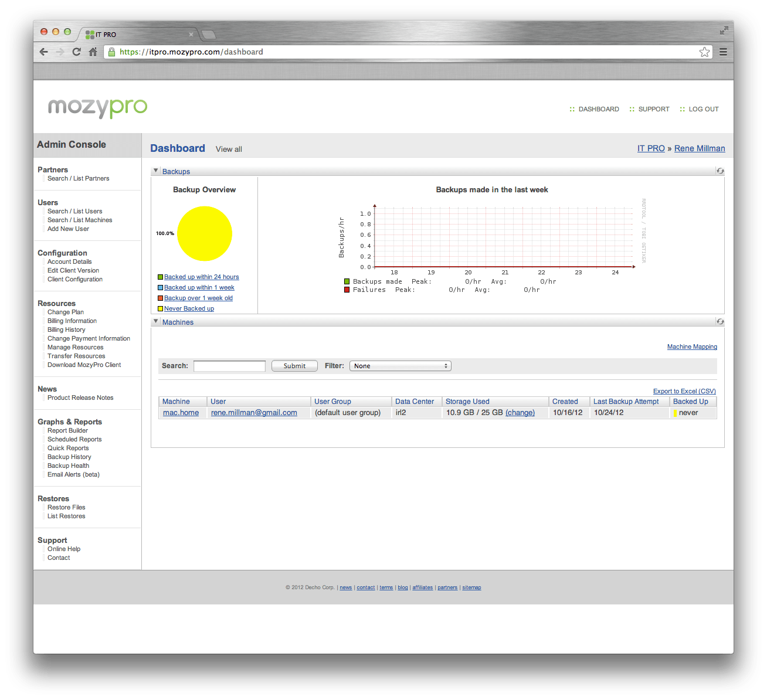Open Client Configuration in sidebar
Image resolution: width=767 pixels, height=700 pixels.
[75, 279]
